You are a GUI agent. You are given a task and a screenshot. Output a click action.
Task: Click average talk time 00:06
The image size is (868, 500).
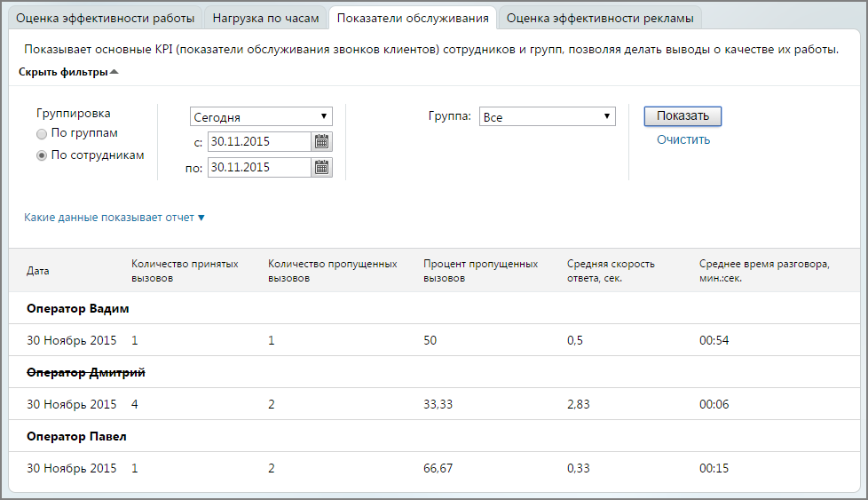click(714, 404)
